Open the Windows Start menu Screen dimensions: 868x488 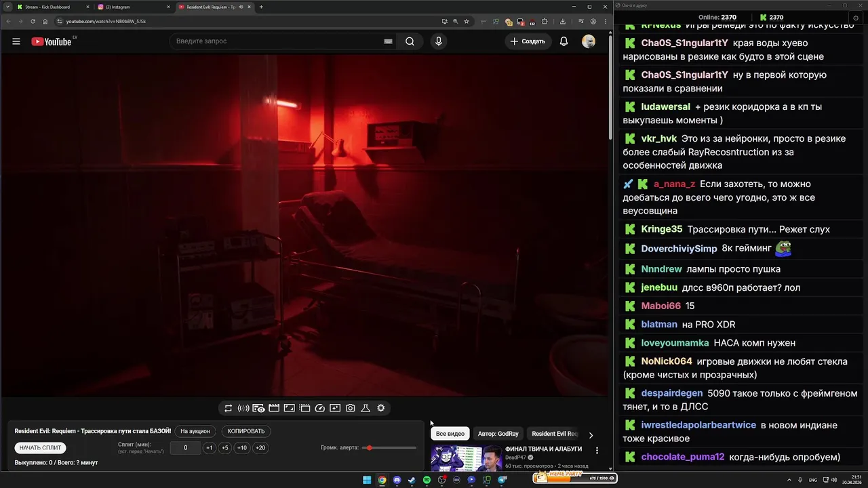367,480
